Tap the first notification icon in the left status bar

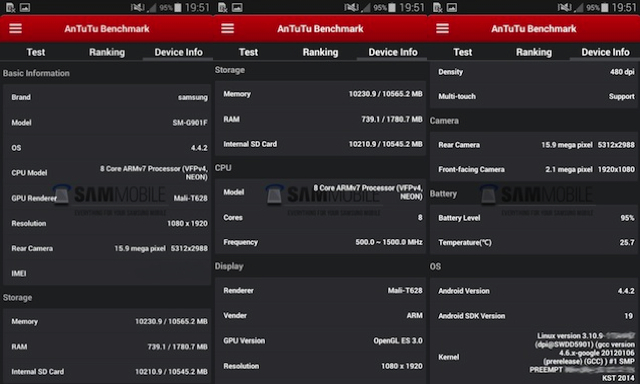(x=10, y=7)
